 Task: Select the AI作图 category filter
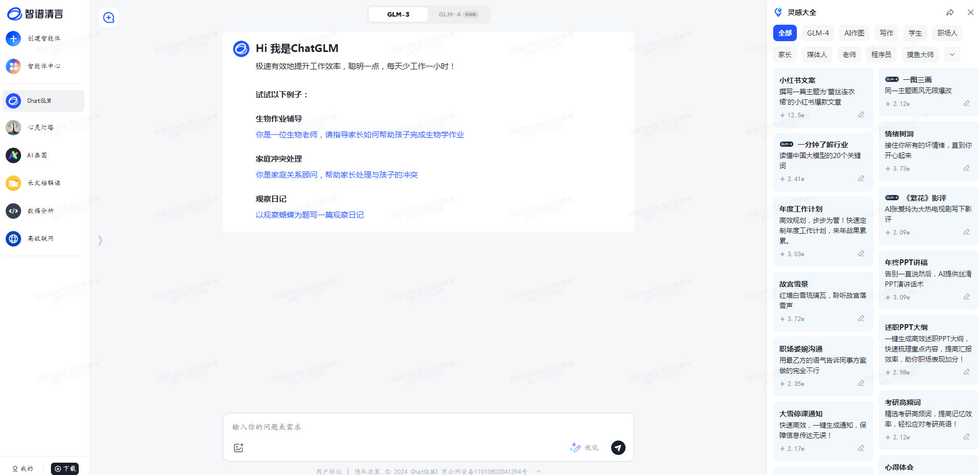click(x=854, y=33)
